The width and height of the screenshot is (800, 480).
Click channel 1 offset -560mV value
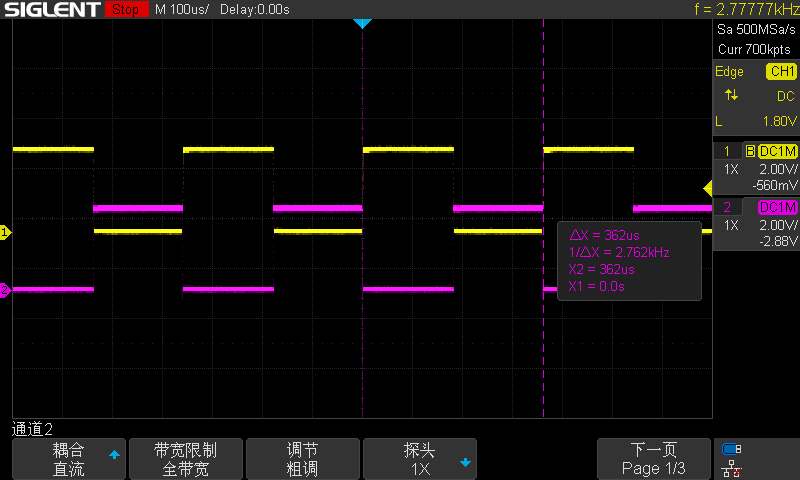point(774,185)
